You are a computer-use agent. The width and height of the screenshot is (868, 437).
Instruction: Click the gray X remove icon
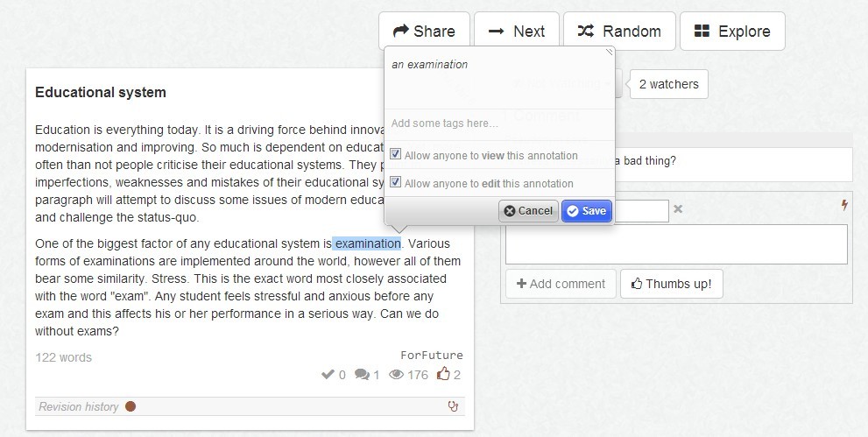point(678,208)
